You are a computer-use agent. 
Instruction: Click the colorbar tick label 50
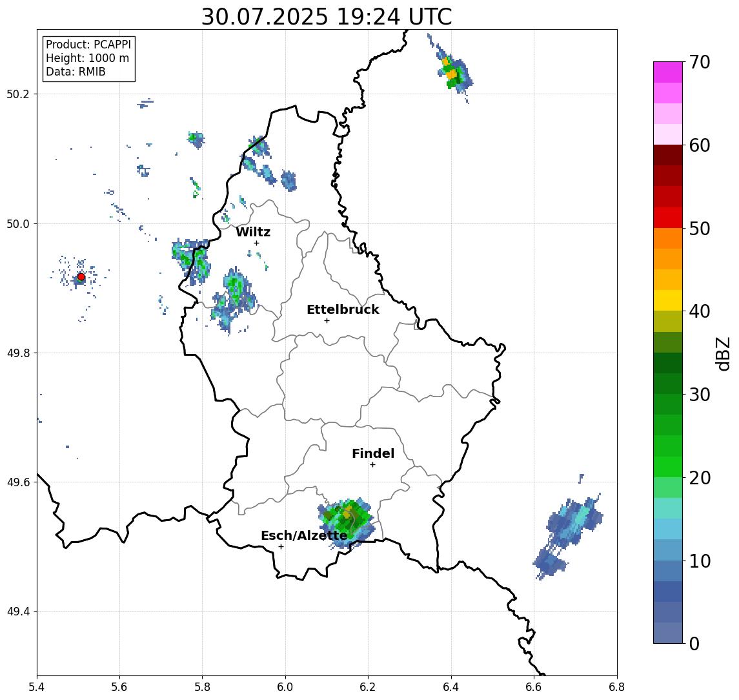coord(700,229)
